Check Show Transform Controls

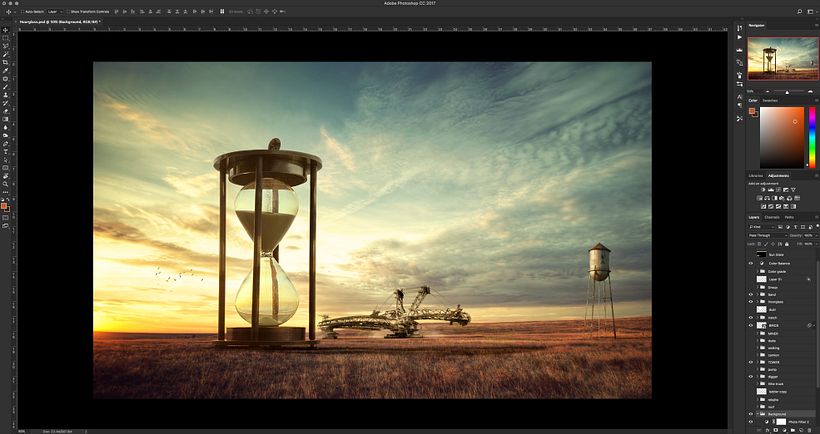[x=67, y=11]
